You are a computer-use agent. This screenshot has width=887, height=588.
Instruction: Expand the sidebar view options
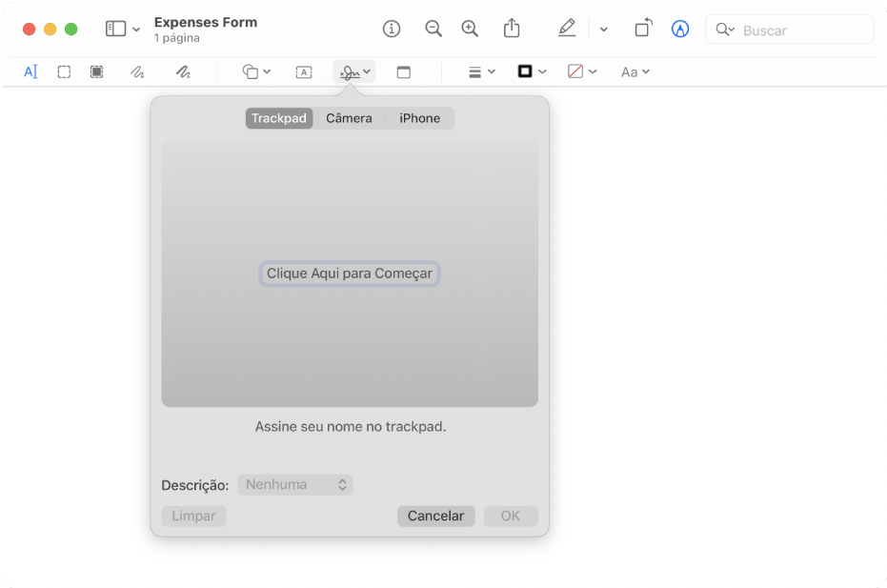[123, 29]
